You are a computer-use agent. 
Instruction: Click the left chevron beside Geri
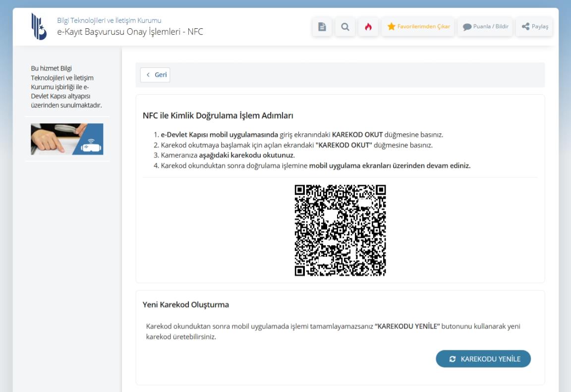pyautogui.click(x=148, y=75)
